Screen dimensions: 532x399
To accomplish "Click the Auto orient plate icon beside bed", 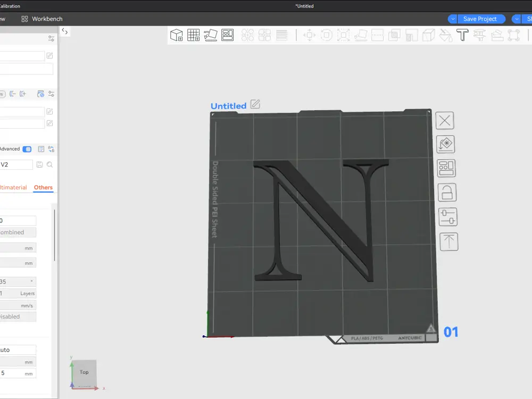I will (x=445, y=144).
